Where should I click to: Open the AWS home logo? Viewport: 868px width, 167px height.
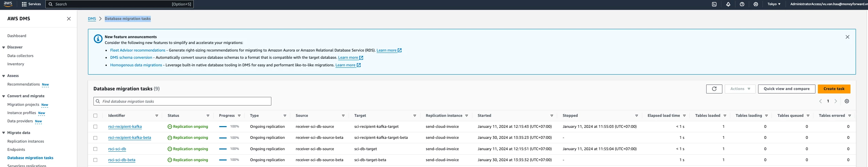[x=8, y=4]
